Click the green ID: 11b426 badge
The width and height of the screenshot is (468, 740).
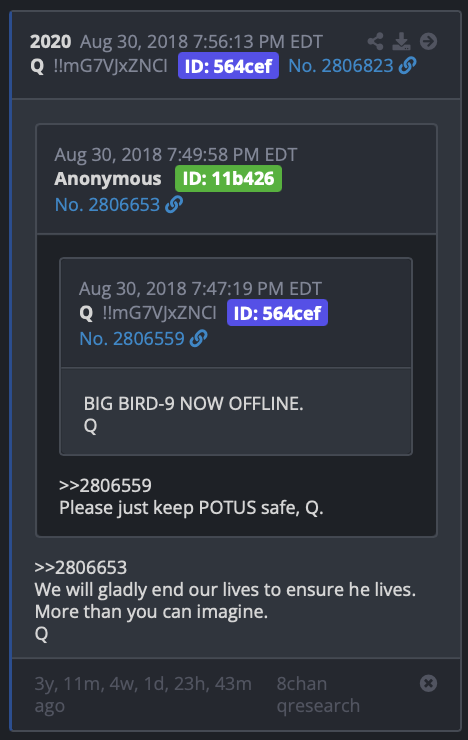tap(228, 178)
